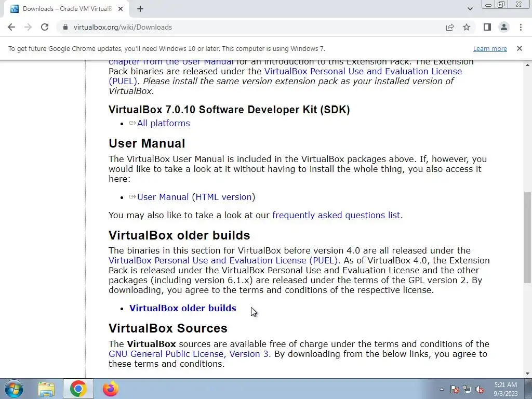Open the muted volume tray icon
This screenshot has height=399, width=532.
[x=480, y=389]
